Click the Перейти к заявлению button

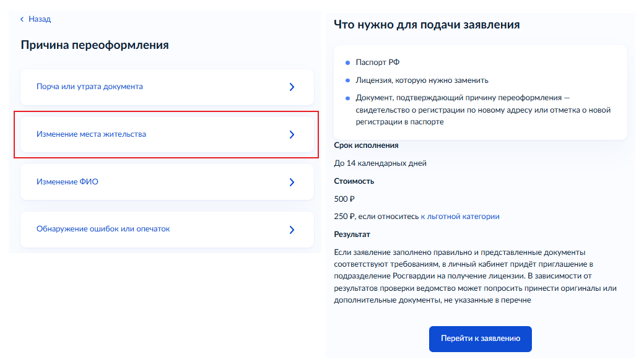480,338
